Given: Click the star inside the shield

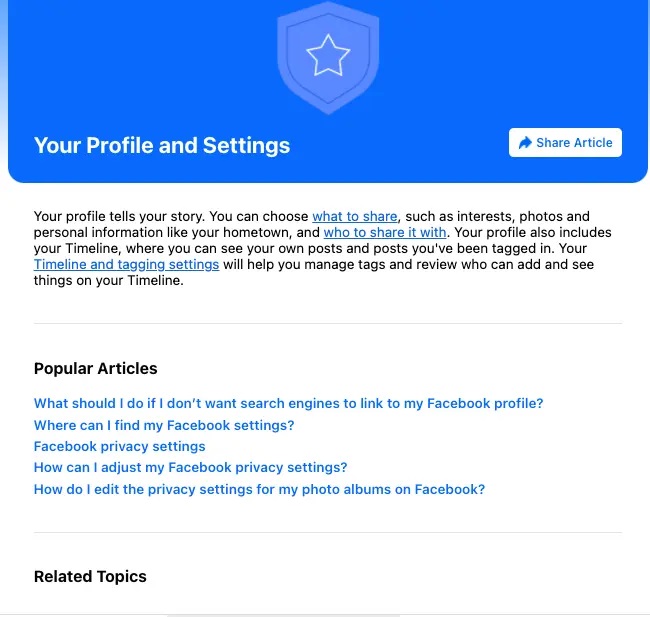Looking at the screenshot, I should point(327,57).
